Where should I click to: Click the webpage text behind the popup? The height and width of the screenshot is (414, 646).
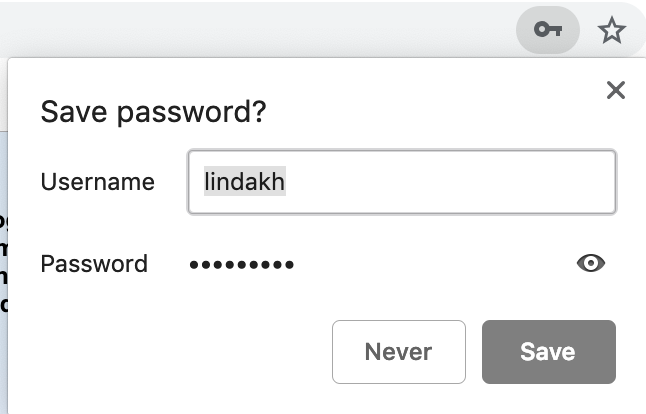click(3, 260)
